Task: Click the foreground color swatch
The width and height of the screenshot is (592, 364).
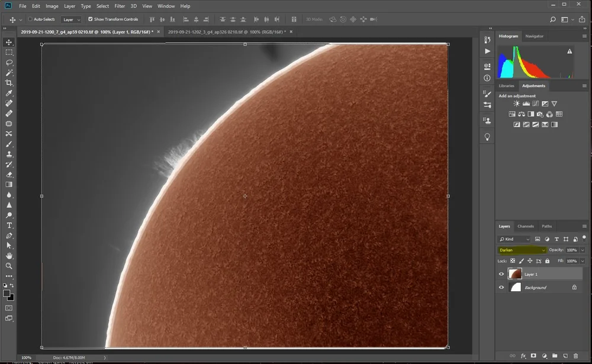Action: 7,293
